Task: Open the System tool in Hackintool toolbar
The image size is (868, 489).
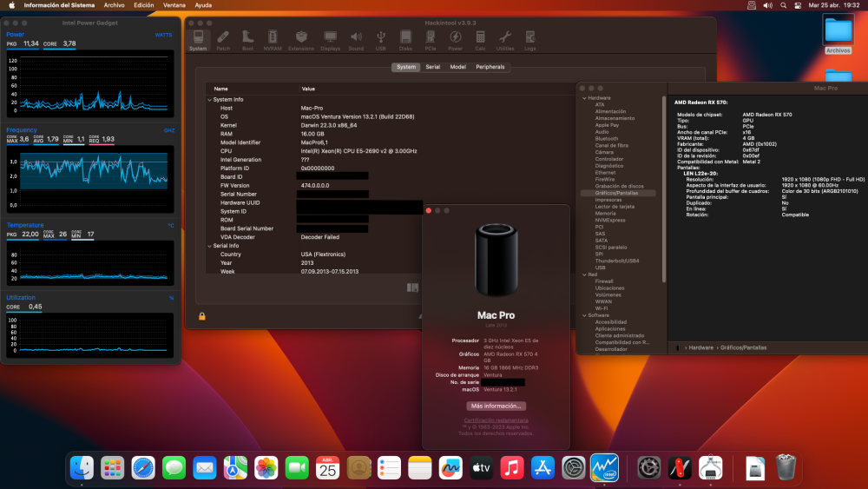Action: coord(198,41)
